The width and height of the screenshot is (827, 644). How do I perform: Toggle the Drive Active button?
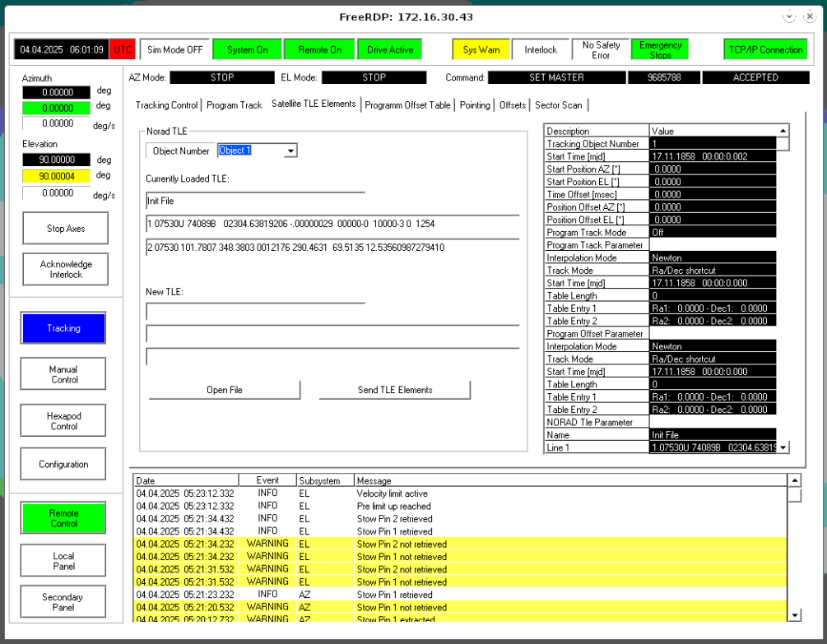390,49
